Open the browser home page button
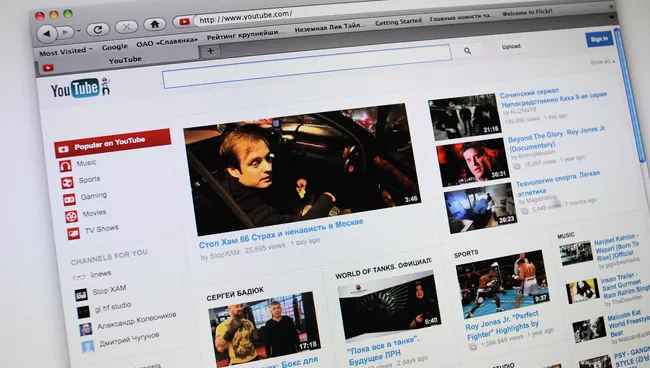Image resolution: width=650 pixels, height=368 pixels. pyautogui.click(x=155, y=24)
